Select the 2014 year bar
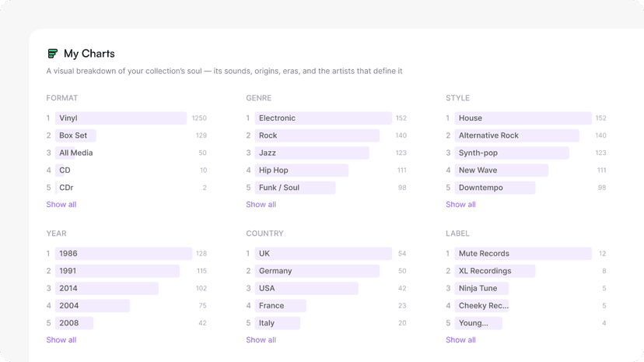Image resolution: width=644 pixels, height=362 pixels. [x=107, y=289]
